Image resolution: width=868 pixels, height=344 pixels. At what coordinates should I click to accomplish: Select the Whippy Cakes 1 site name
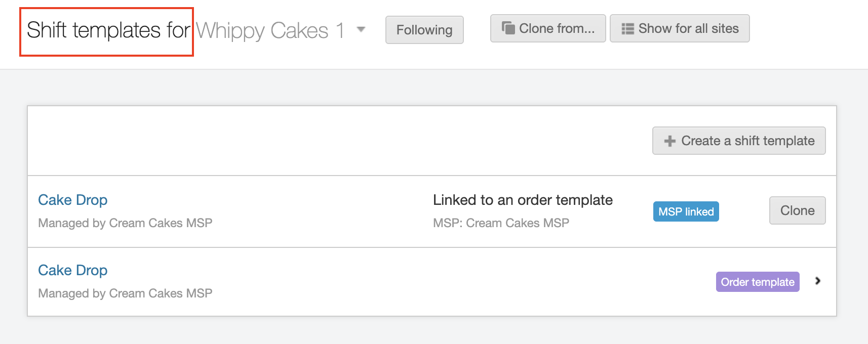(270, 30)
